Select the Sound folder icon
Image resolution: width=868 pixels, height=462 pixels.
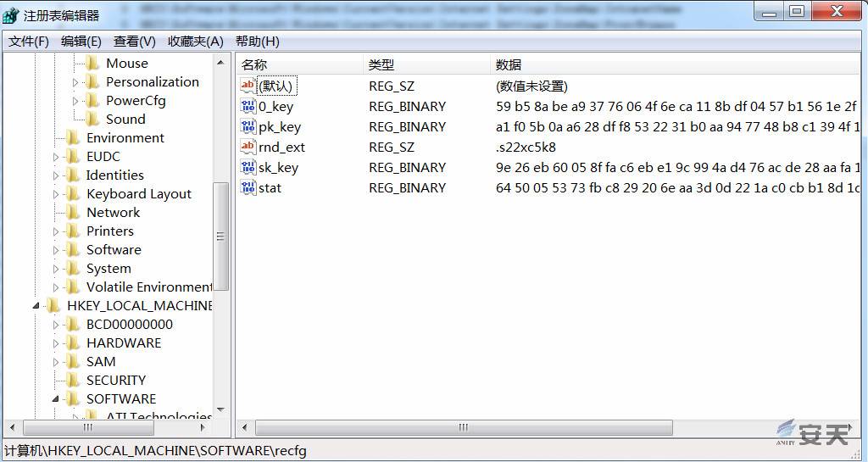92,119
